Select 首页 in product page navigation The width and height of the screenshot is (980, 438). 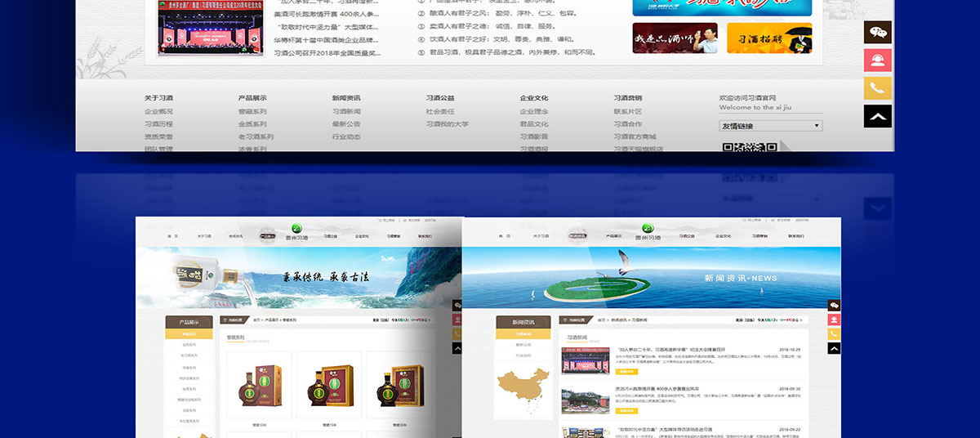(x=172, y=236)
